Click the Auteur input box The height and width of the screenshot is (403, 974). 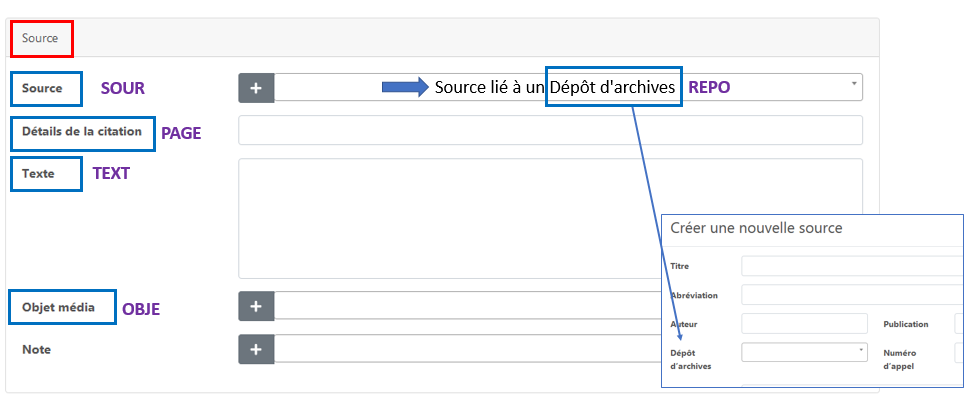coord(804,324)
